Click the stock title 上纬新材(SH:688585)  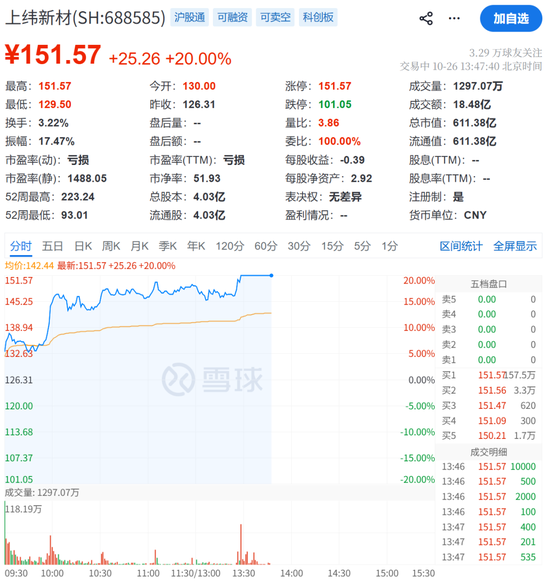pyautogui.click(x=85, y=18)
